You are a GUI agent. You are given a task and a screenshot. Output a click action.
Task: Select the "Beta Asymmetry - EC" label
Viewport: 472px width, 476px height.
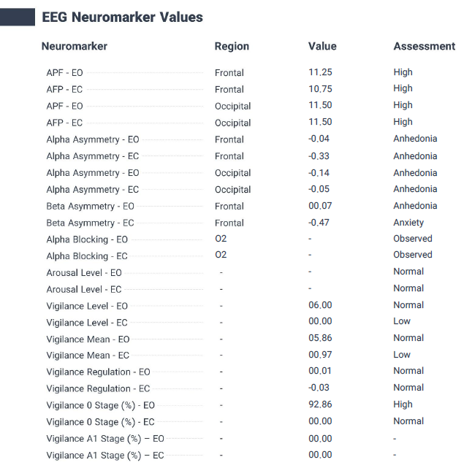point(91,223)
